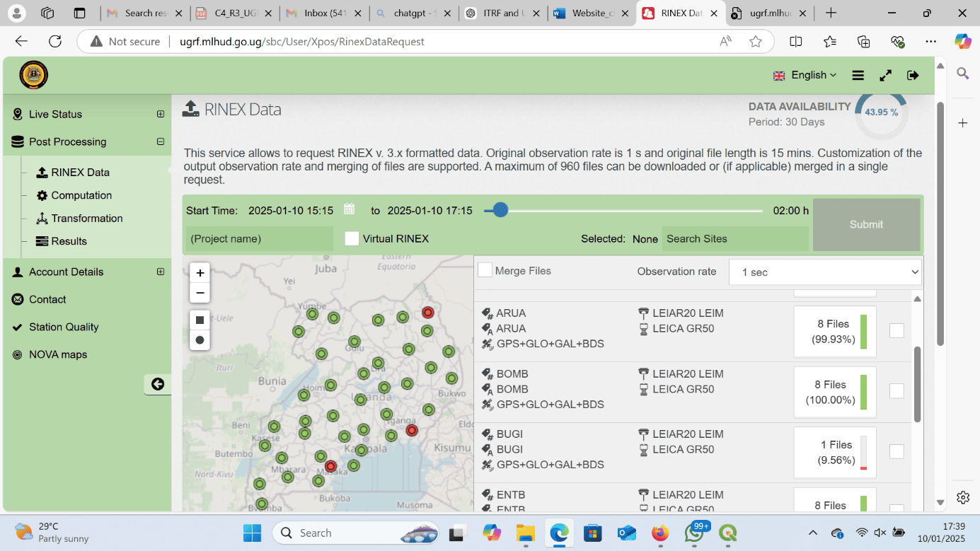Click the map zoom in button
Image resolution: width=980 pixels, height=551 pixels.
[x=200, y=273]
